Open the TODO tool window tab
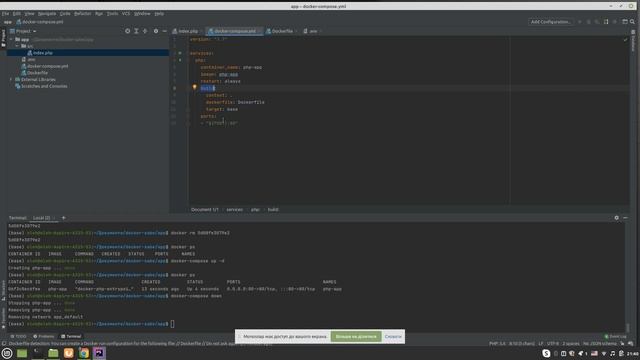 18,336
